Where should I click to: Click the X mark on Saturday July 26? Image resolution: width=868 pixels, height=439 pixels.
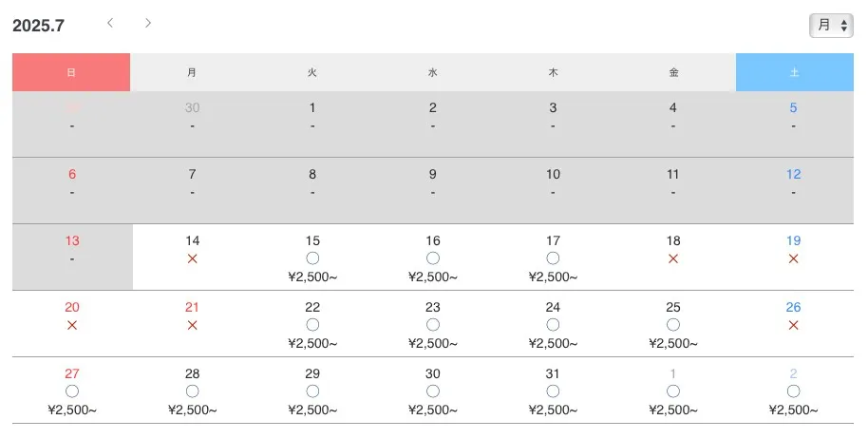793,325
